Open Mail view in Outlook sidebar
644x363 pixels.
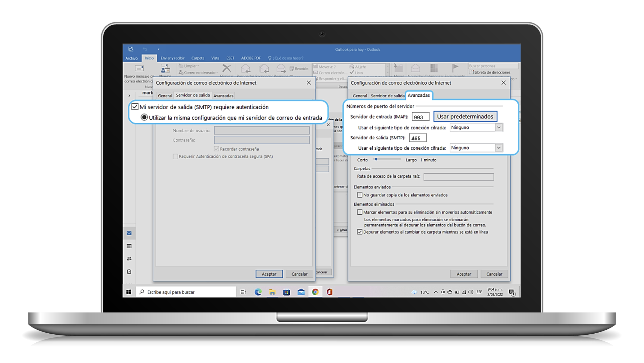pyautogui.click(x=129, y=233)
